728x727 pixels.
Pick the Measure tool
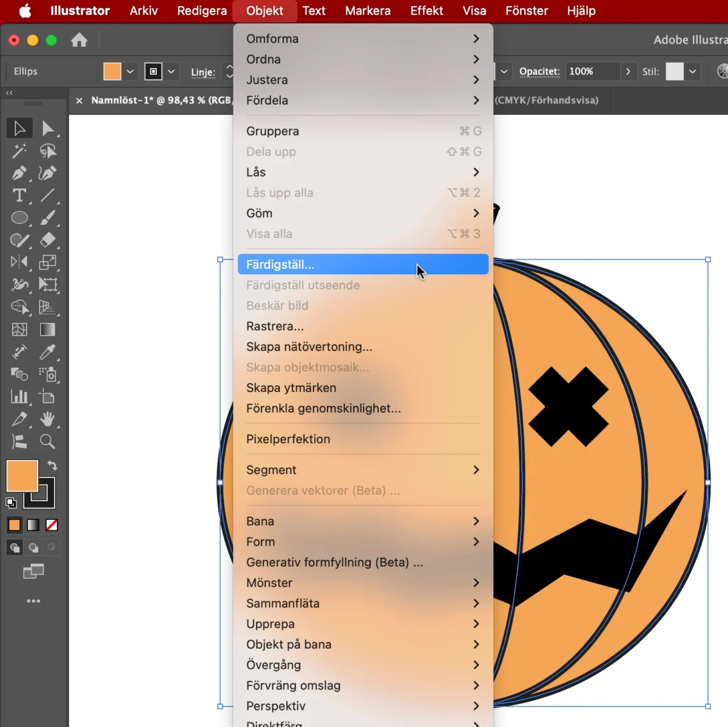pyautogui.click(x=19, y=352)
